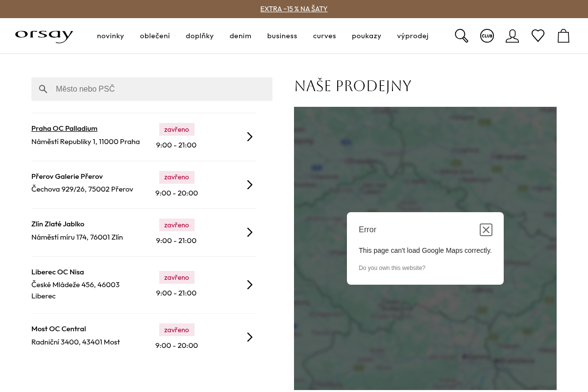Open the novinky menu
The width and height of the screenshot is (588, 392).
click(x=110, y=36)
